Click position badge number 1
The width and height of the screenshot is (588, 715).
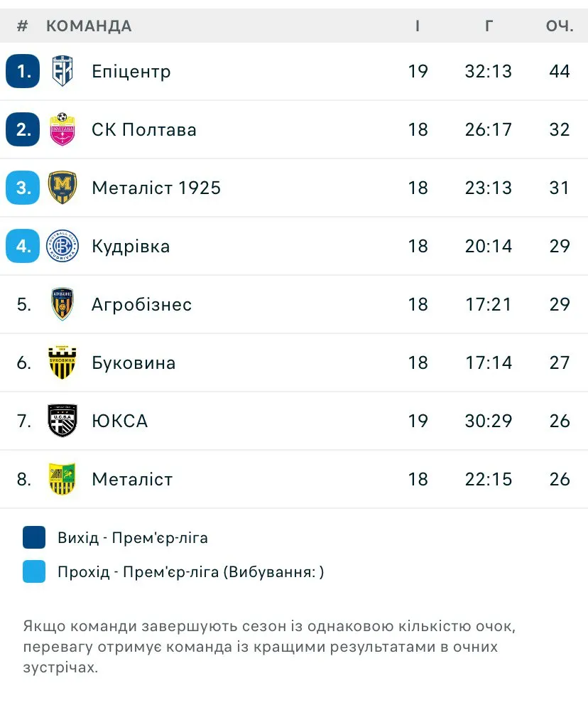[x=23, y=71]
